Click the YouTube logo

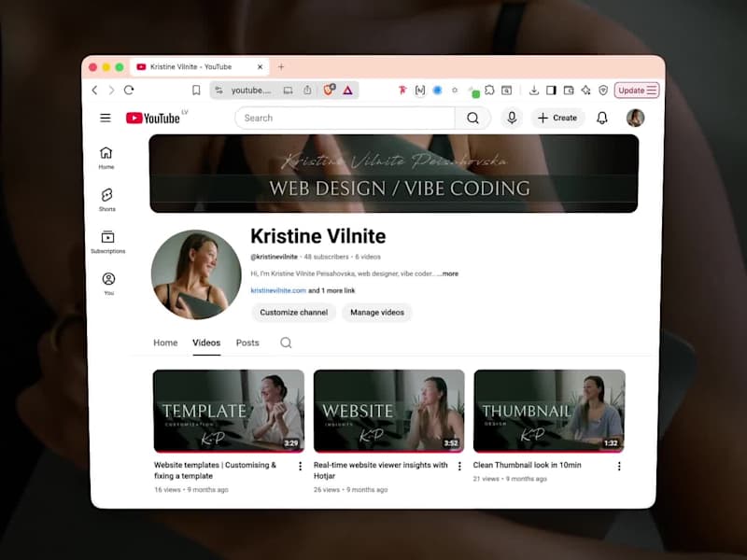(x=153, y=118)
